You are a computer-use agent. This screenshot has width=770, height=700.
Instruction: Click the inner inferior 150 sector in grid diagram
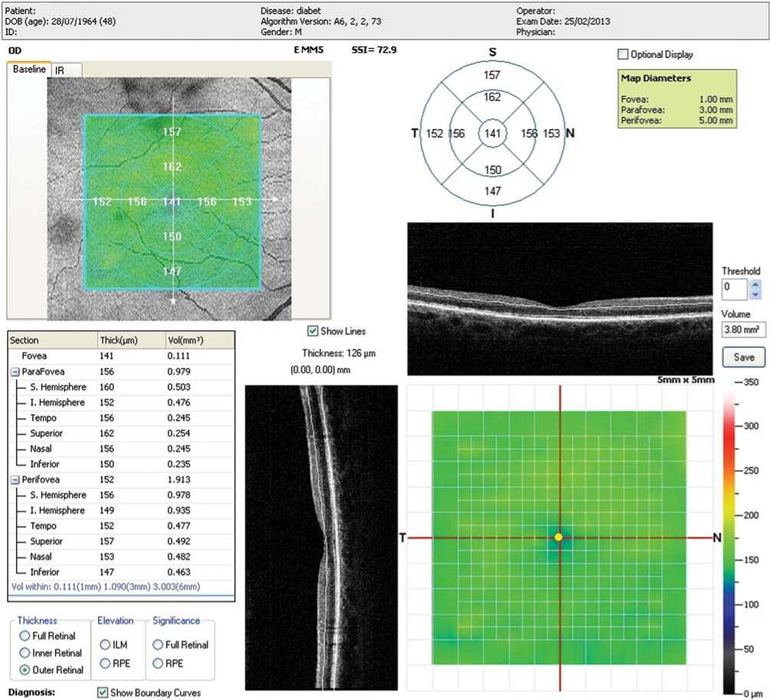pos(493,170)
